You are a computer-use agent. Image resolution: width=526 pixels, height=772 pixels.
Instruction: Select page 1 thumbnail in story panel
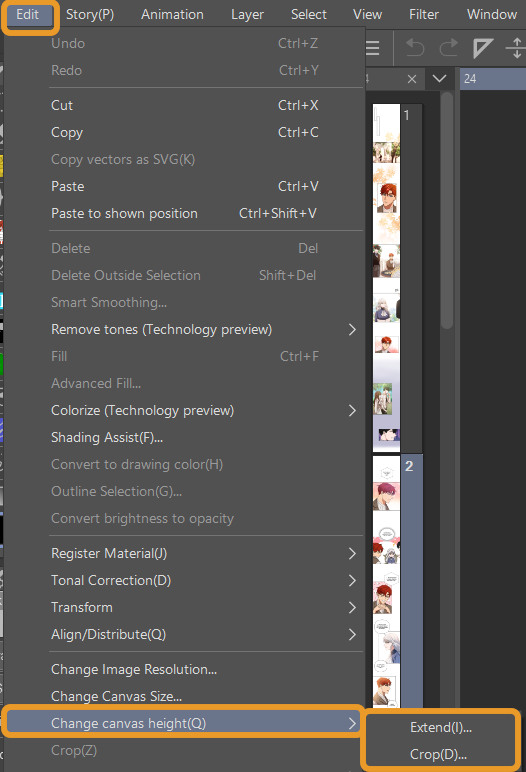(x=386, y=278)
